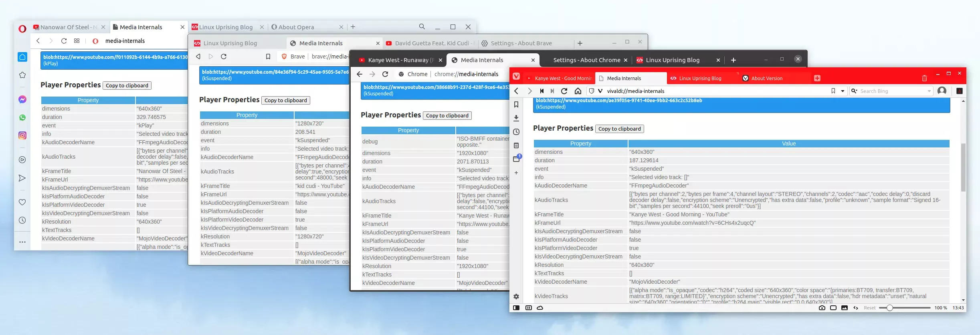
Task: Open Vivaldi closed tabs trash icon
Action: pos(924,78)
